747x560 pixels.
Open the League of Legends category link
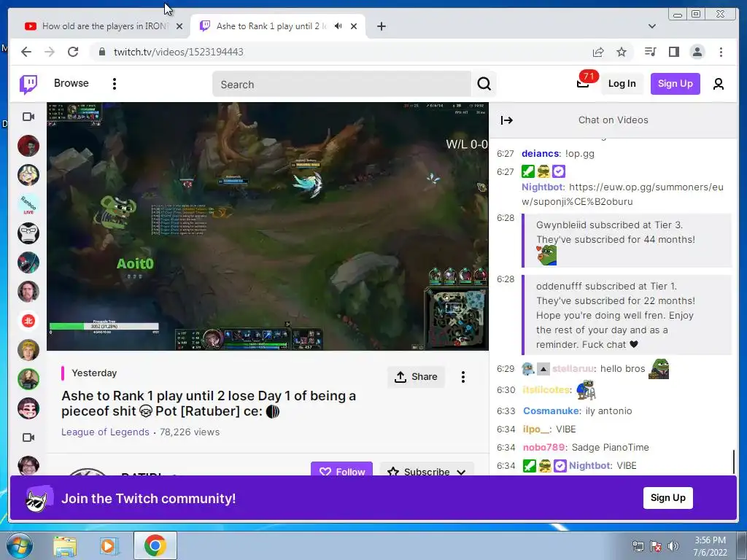[x=105, y=432]
